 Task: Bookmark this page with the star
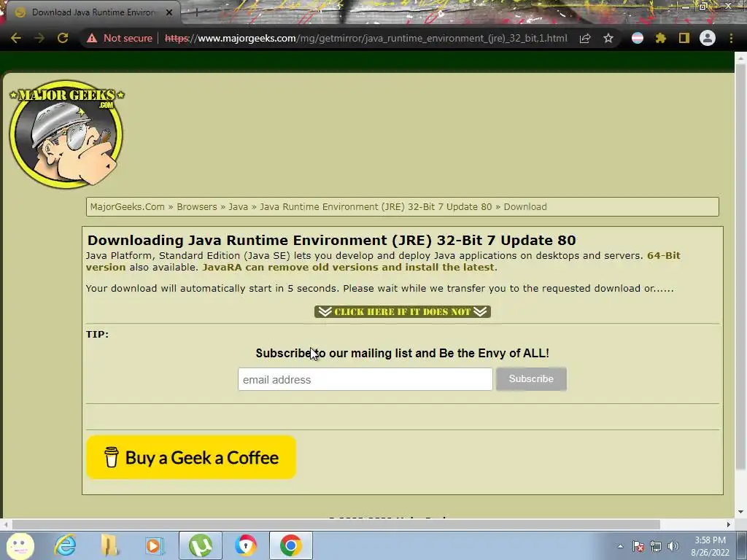pos(608,38)
